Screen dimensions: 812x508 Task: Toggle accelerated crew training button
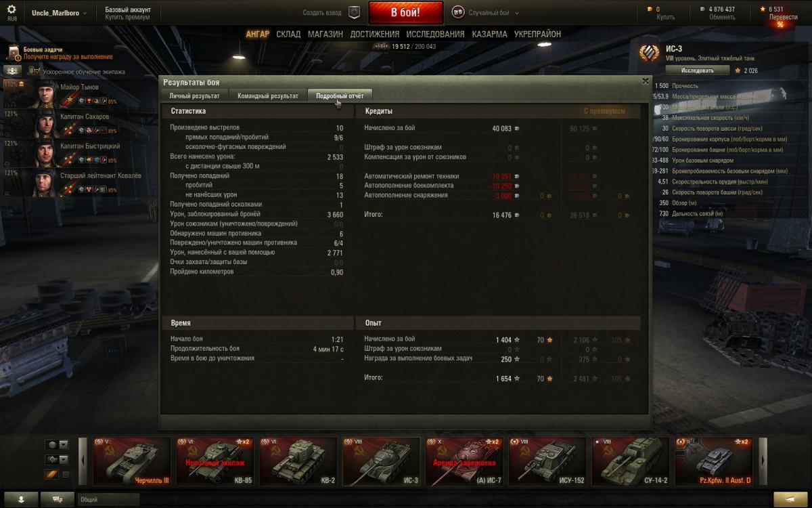[13, 70]
